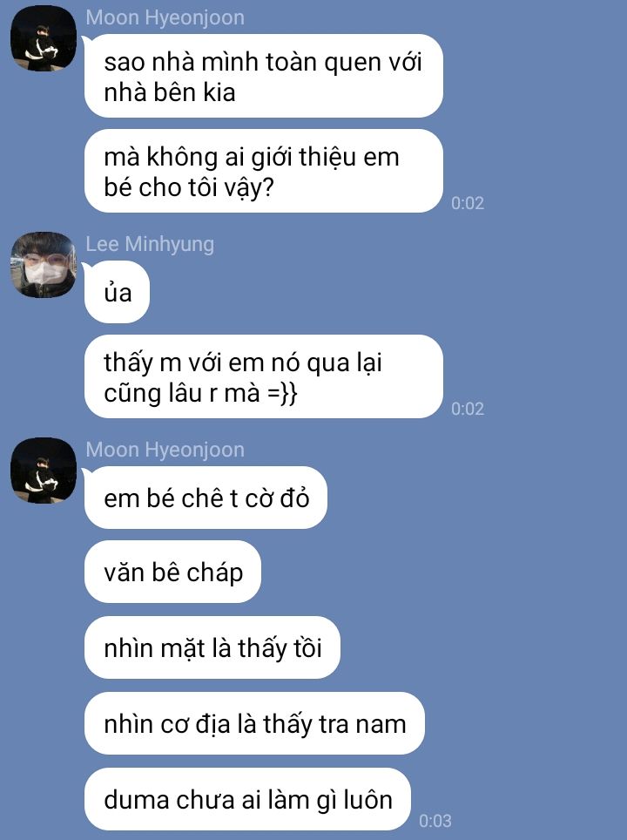Click the 0:02 timestamp under Lee Minhyung
Screen dimensions: 627x840
pos(468,409)
